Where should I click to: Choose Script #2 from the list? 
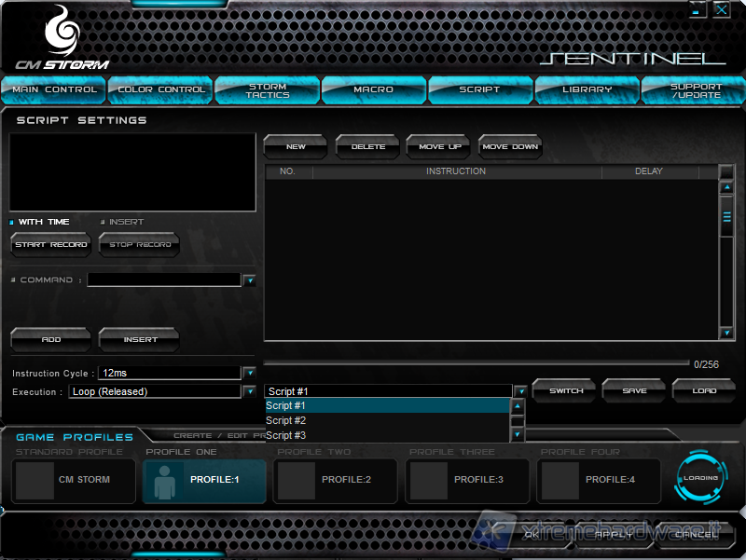tap(286, 421)
